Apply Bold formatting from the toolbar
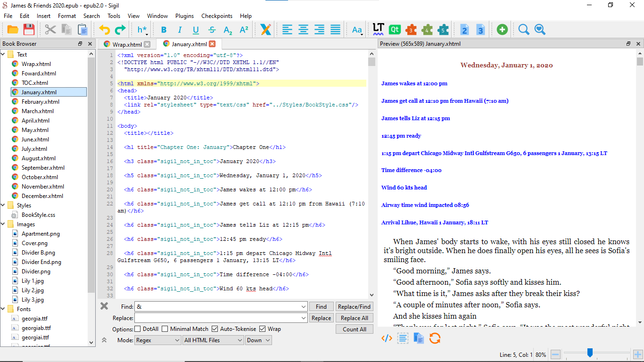Viewport: 644px width, 362px height. 164,30
